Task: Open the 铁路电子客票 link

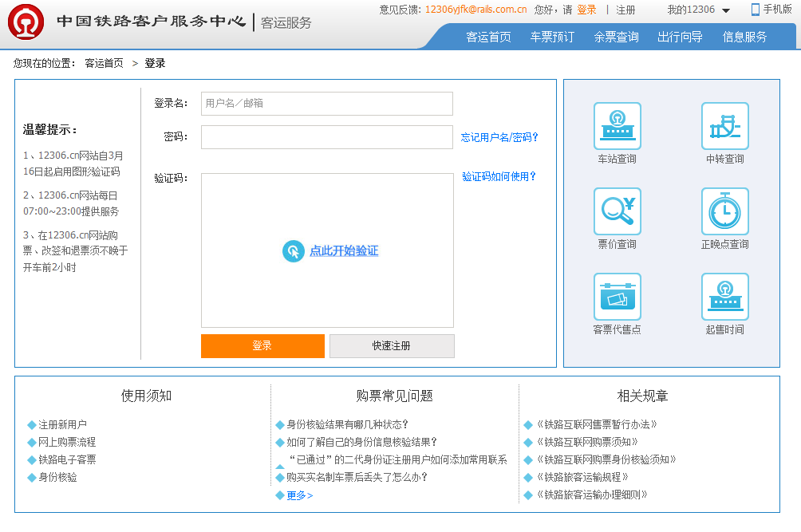Action: click(67, 459)
